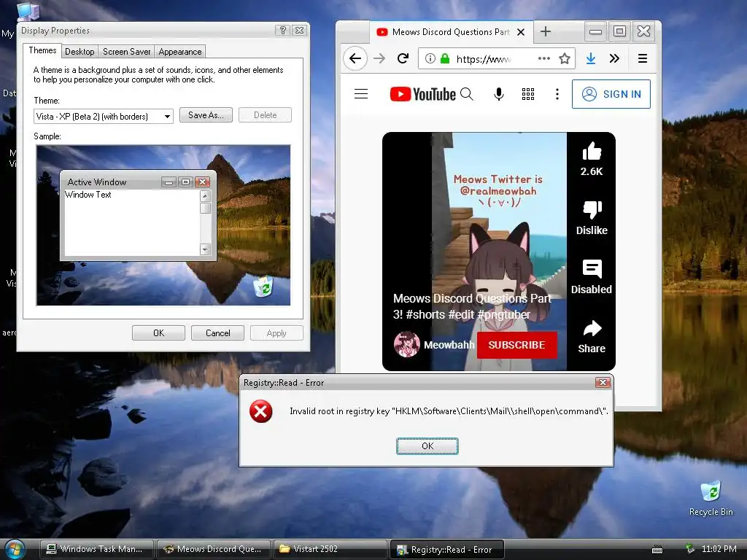
Task: Switch to Windows Task Manager taskbar item
Action: pos(97,549)
